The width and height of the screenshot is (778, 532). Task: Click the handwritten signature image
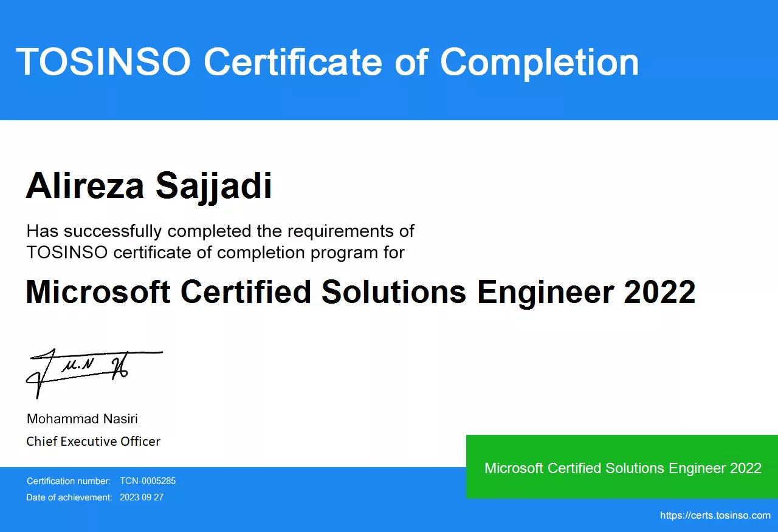(x=94, y=372)
